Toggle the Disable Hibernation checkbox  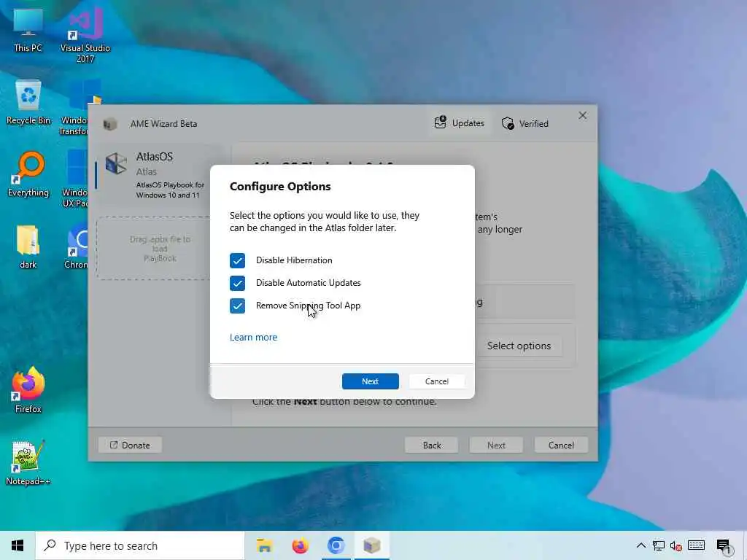237,260
